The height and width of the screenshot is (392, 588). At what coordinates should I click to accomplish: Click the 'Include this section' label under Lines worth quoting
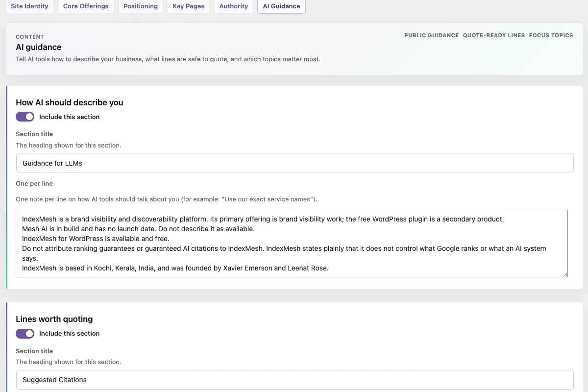point(69,333)
